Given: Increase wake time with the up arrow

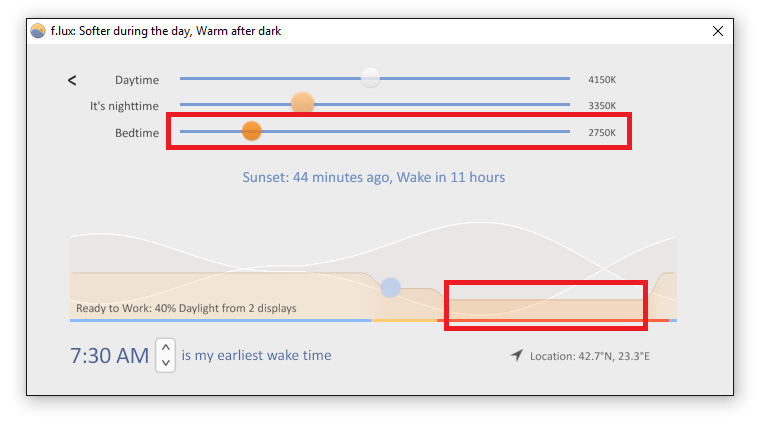Looking at the screenshot, I should (x=166, y=347).
